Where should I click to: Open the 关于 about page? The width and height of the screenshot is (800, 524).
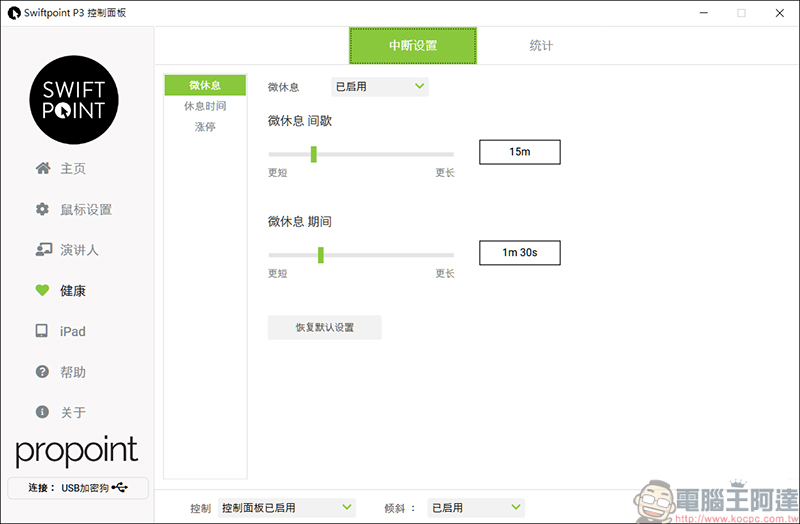point(73,412)
